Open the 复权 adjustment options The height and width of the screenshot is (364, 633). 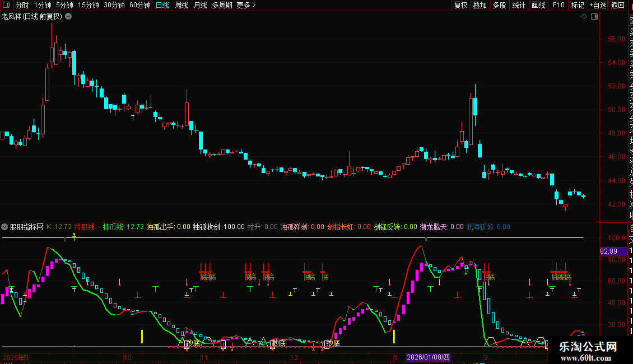pos(460,5)
